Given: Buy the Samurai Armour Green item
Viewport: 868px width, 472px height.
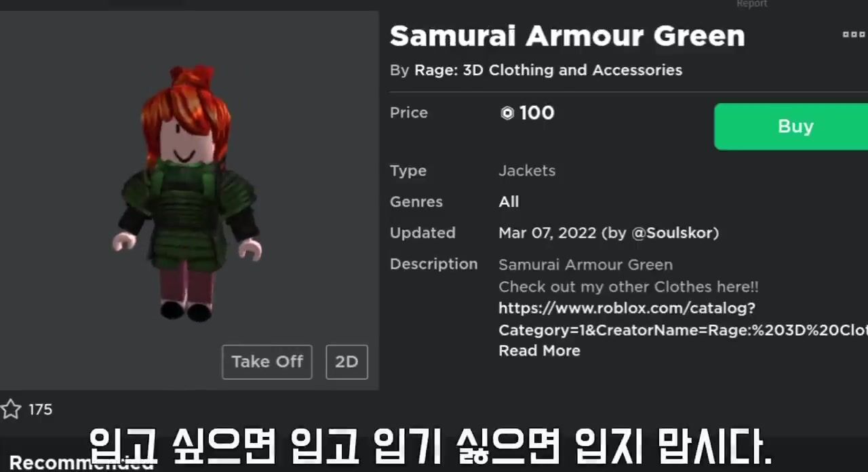Looking at the screenshot, I should tap(791, 127).
